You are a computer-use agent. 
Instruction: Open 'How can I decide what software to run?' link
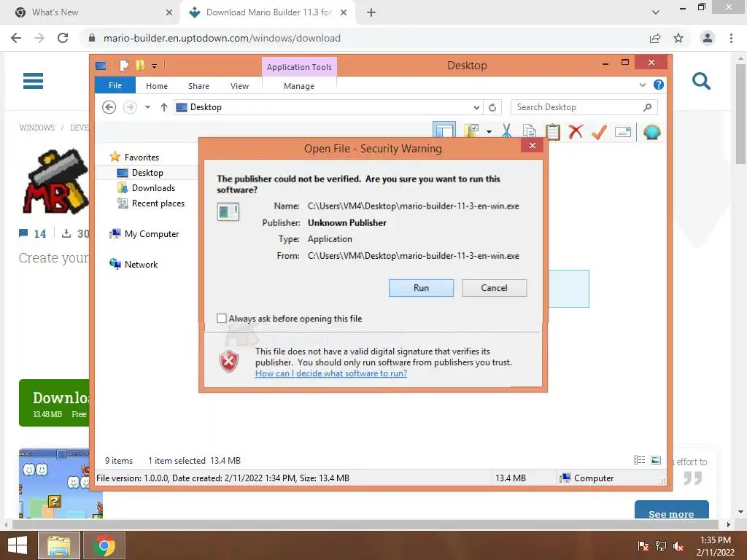[x=331, y=373]
